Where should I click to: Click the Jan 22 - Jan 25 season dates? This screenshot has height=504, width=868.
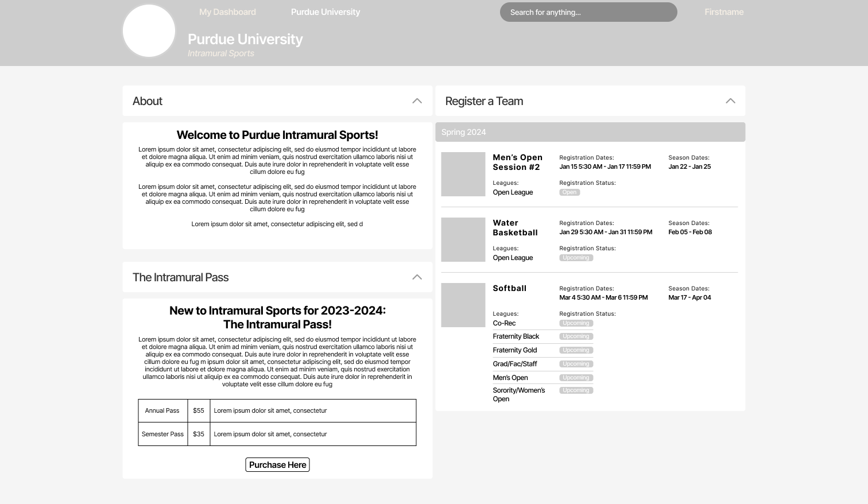click(x=689, y=166)
